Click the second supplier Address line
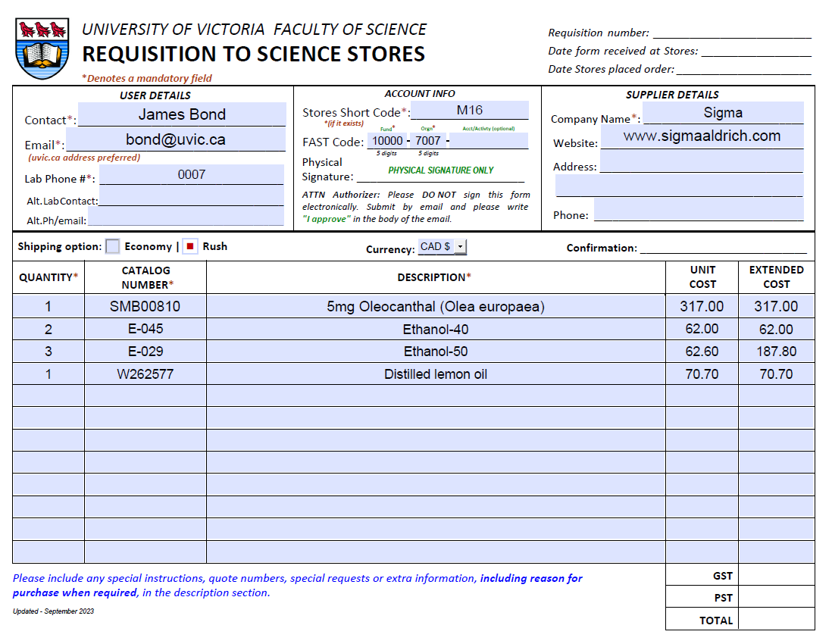Viewport: 832px width, 644px height. (x=679, y=185)
